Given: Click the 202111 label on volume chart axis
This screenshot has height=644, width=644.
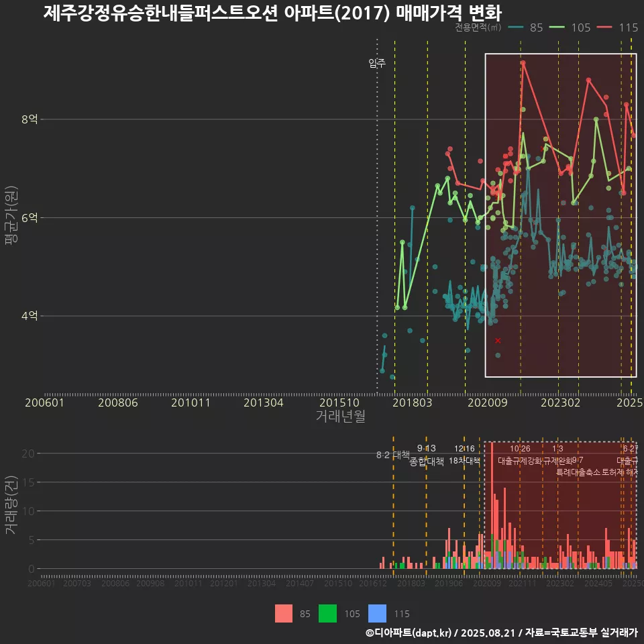Looking at the screenshot, I should pyautogui.click(x=523, y=583).
